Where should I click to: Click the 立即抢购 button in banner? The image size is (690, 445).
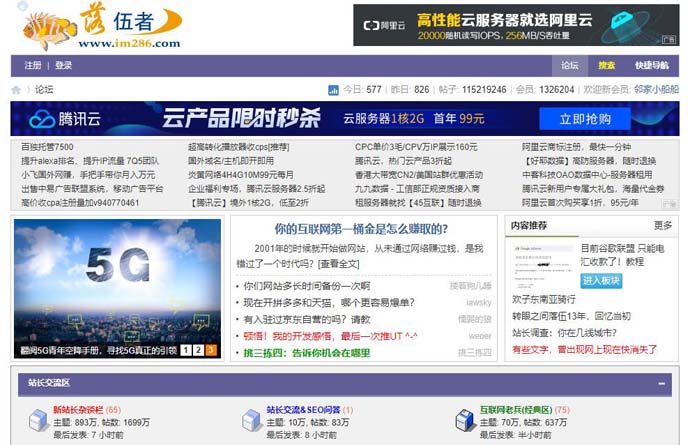585,119
